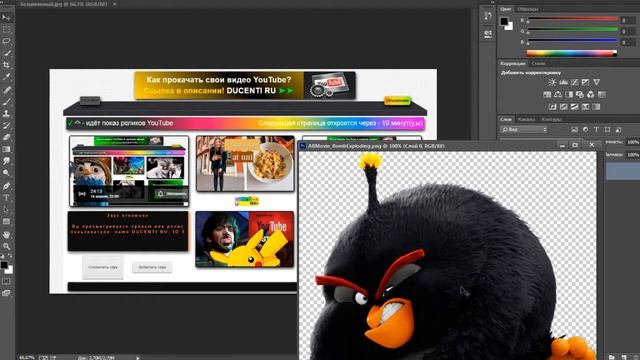Add a Brightness/Contrast adjustment (sun icon)
This screenshot has height=360, width=640.
click(552, 82)
